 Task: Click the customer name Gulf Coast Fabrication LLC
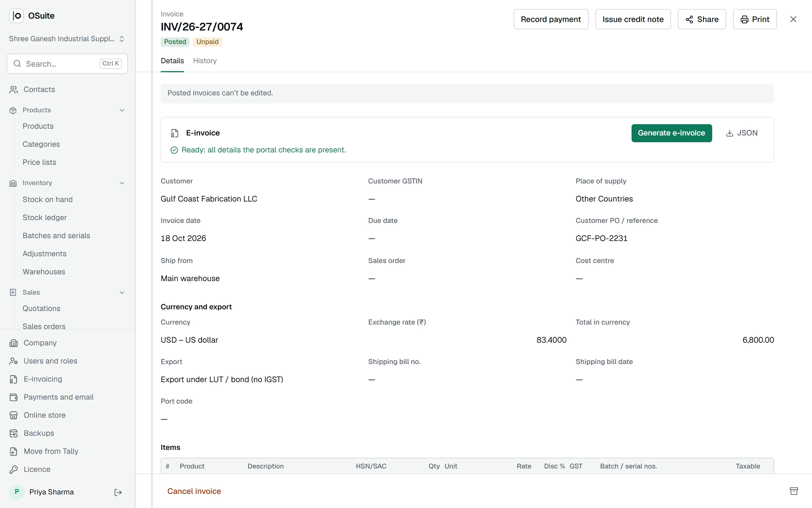pos(209,199)
